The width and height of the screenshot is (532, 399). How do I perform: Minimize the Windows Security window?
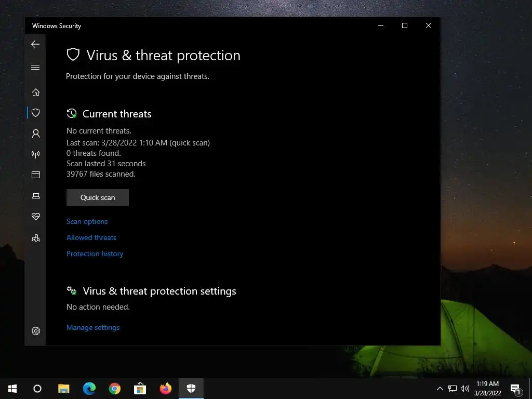point(381,25)
